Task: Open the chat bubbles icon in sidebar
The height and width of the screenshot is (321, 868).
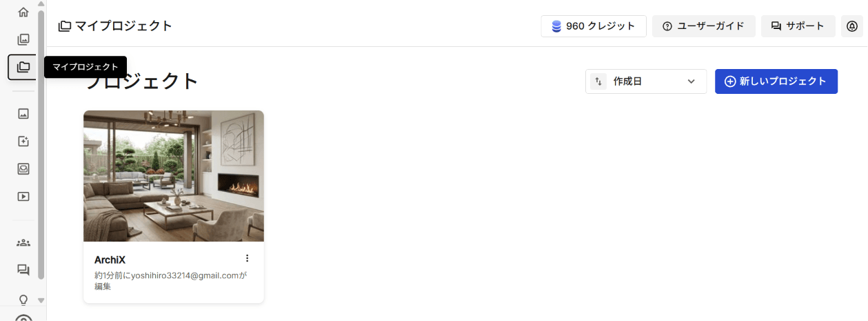Action: click(x=23, y=270)
